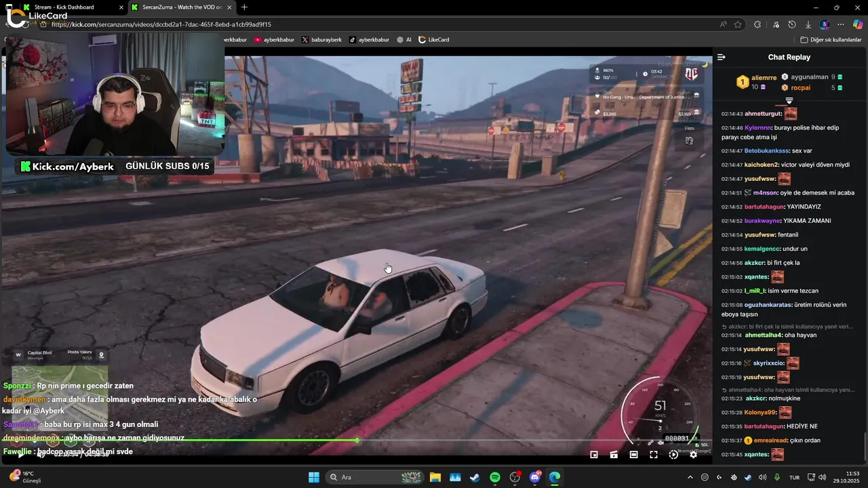
Task: Open playback speed control in player
Action: point(673,455)
